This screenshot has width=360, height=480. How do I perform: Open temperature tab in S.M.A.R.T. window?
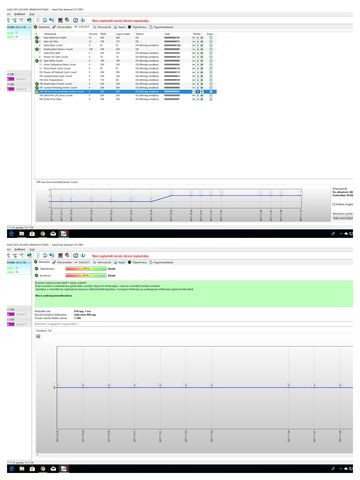(62, 27)
